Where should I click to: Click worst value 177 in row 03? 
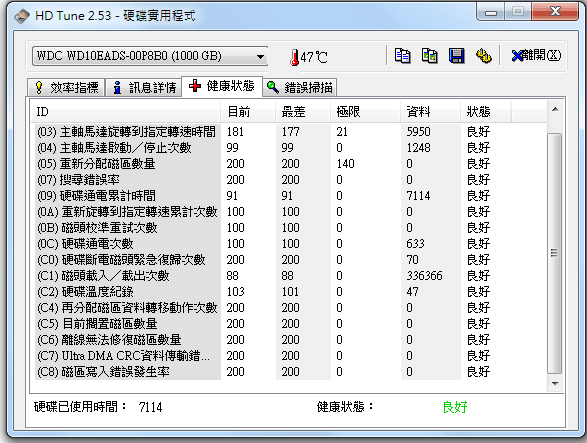pos(291,132)
